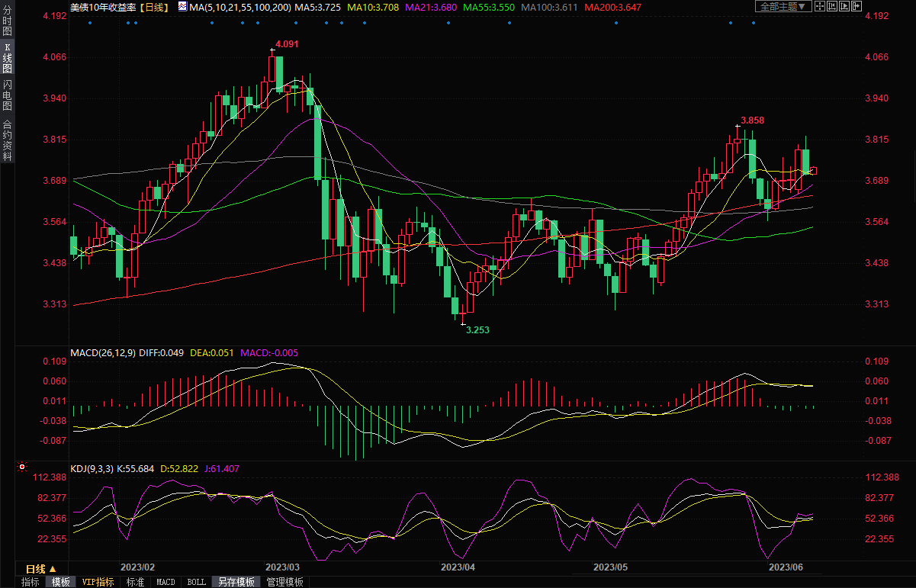The height and width of the screenshot is (588, 916).
Task: Open the 闪电图 side tab
Action: point(7,95)
